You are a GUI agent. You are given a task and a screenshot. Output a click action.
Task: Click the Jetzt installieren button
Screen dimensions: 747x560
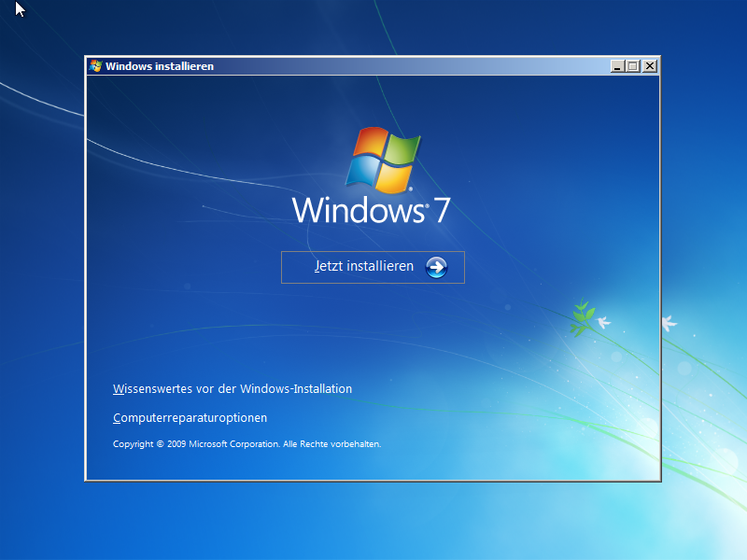[373, 267]
